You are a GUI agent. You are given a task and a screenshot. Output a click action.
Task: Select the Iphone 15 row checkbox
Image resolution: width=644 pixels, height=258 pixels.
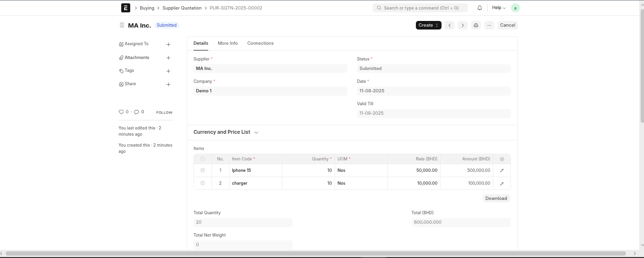[x=202, y=170]
